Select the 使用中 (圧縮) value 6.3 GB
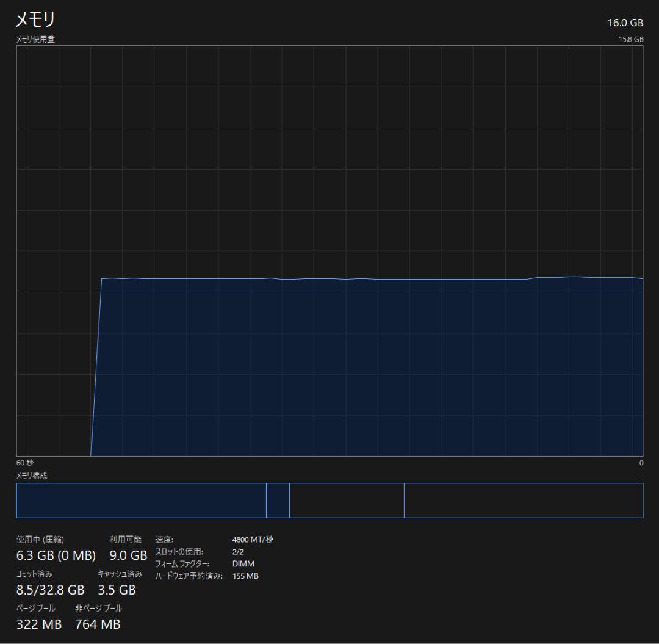Image resolution: width=659 pixels, height=644 pixels. tap(56, 555)
